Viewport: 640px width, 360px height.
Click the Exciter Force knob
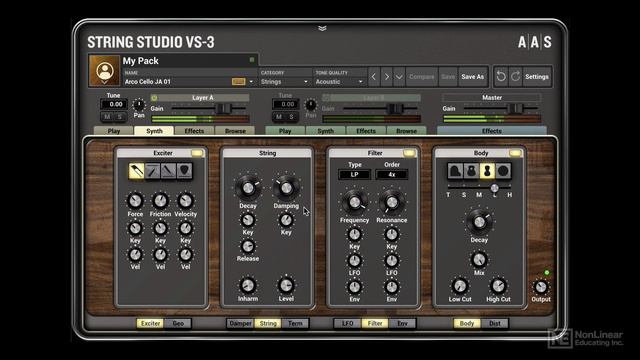coord(135,201)
